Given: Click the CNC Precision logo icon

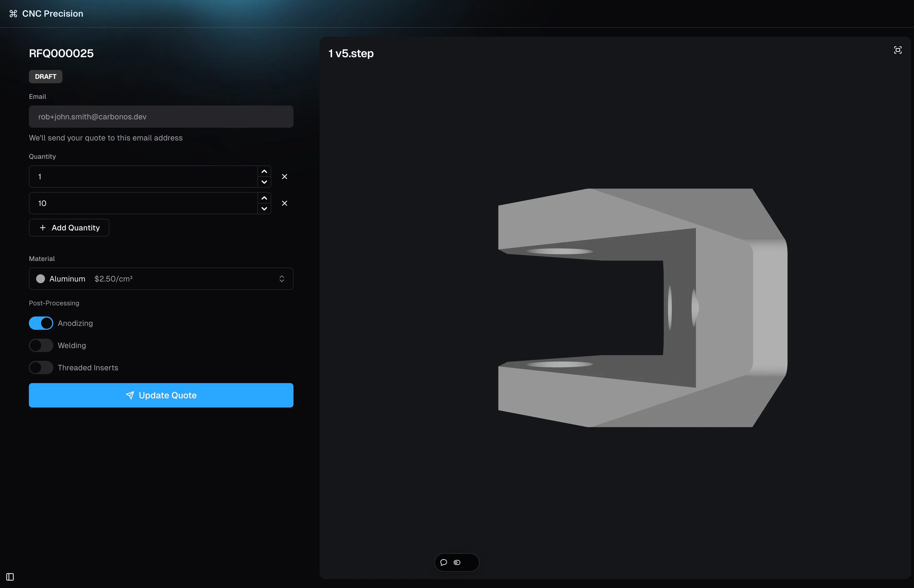Looking at the screenshot, I should pyautogui.click(x=13, y=14).
